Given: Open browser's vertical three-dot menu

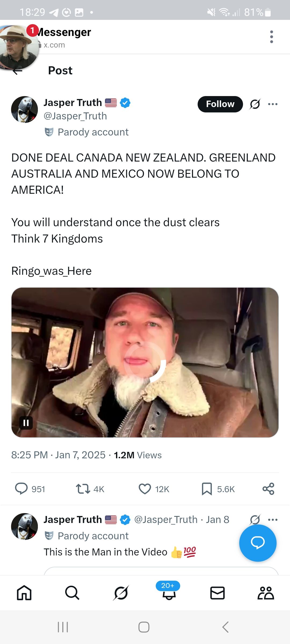Looking at the screenshot, I should [x=271, y=37].
